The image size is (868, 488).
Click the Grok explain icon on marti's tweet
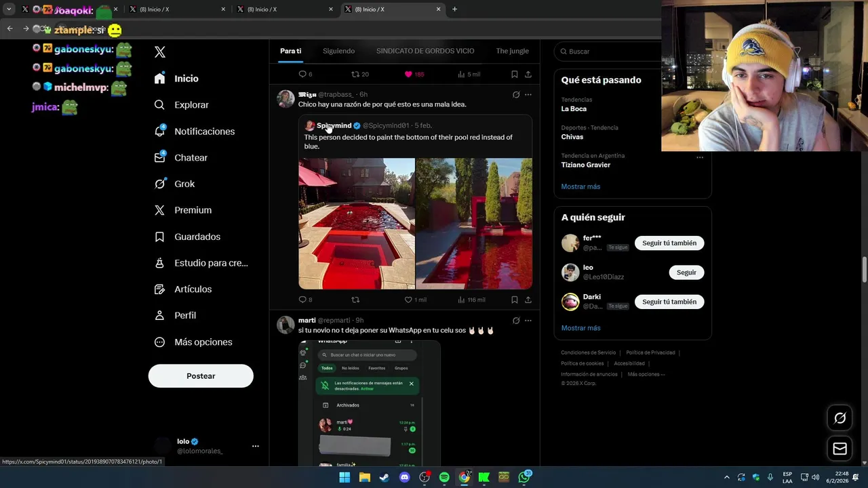click(x=516, y=321)
